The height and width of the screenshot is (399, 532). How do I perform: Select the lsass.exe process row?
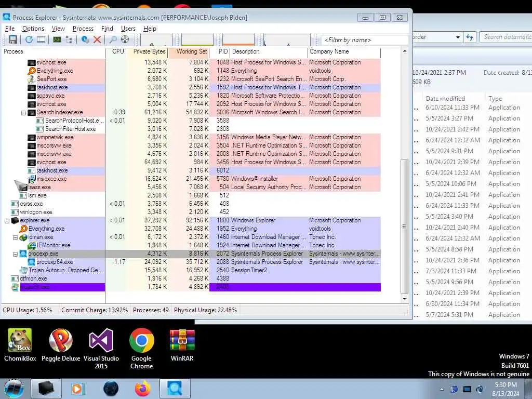coord(192,187)
